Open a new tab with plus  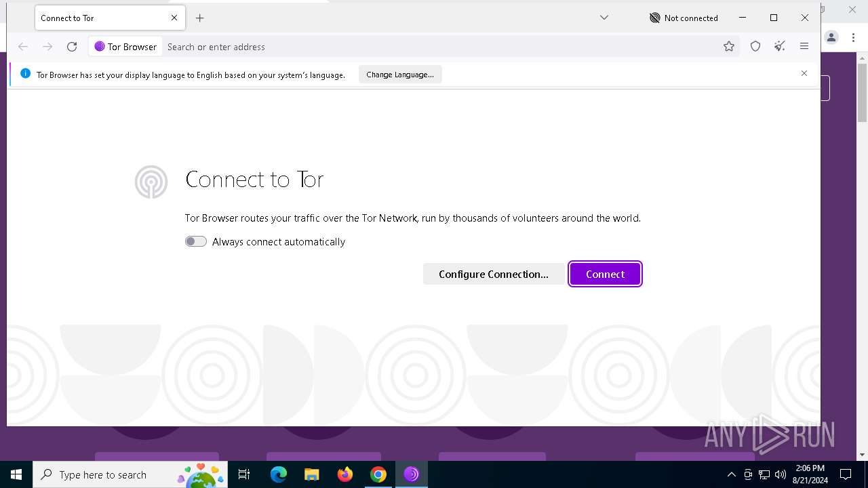coord(199,18)
